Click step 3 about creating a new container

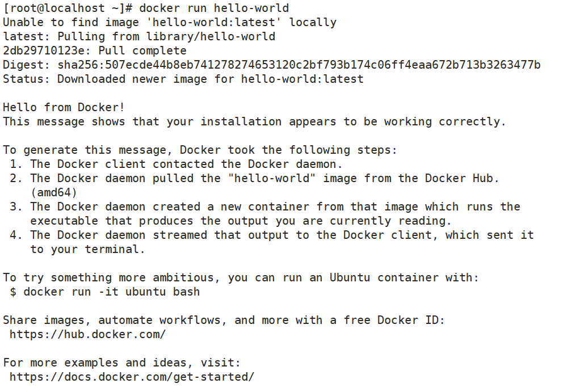(x=275, y=206)
